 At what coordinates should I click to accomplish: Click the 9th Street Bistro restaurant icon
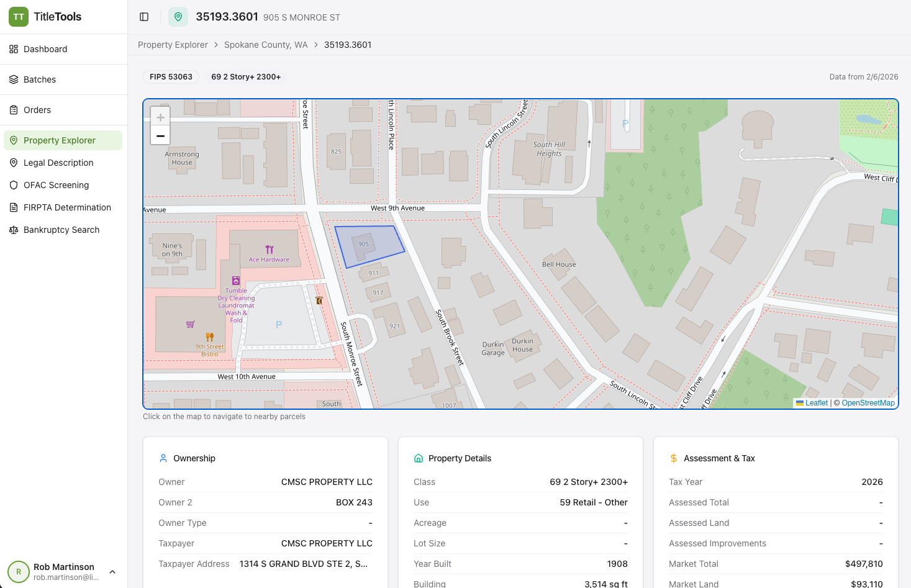(x=210, y=337)
